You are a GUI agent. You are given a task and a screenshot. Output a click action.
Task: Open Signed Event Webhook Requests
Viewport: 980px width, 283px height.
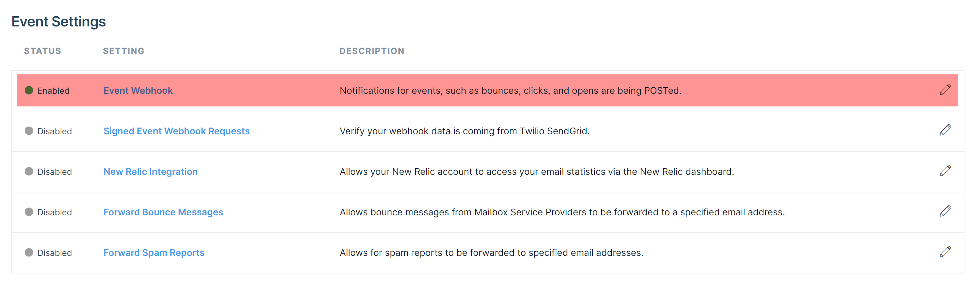coord(176,131)
